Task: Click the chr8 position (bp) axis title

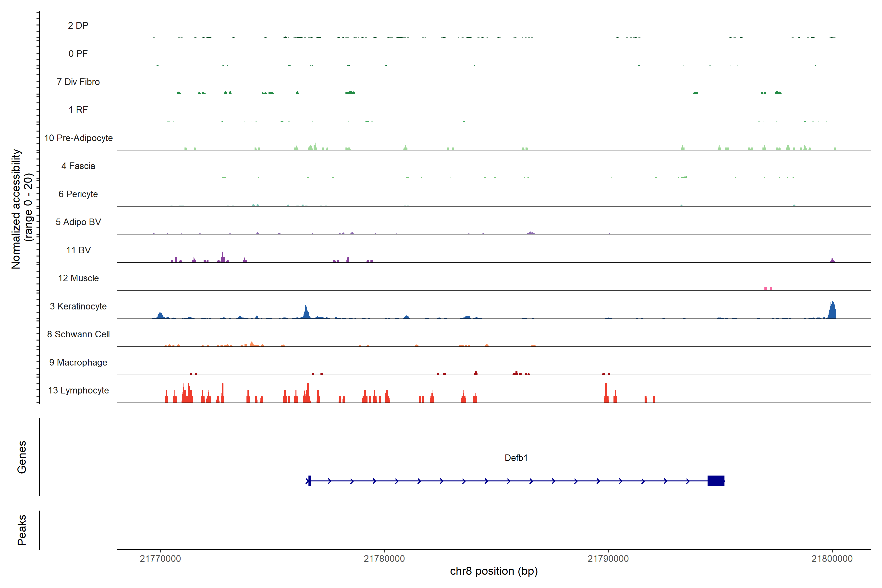Action: [493, 571]
